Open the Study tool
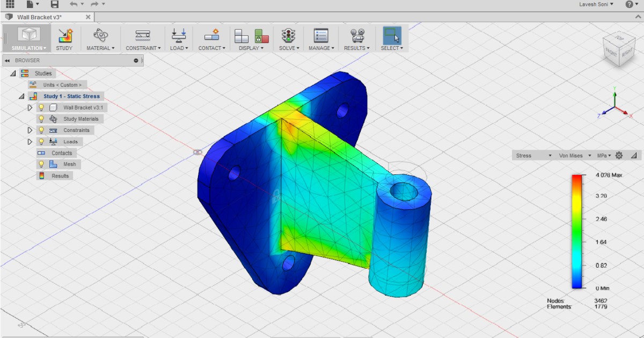The image size is (644, 338). click(x=64, y=38)
